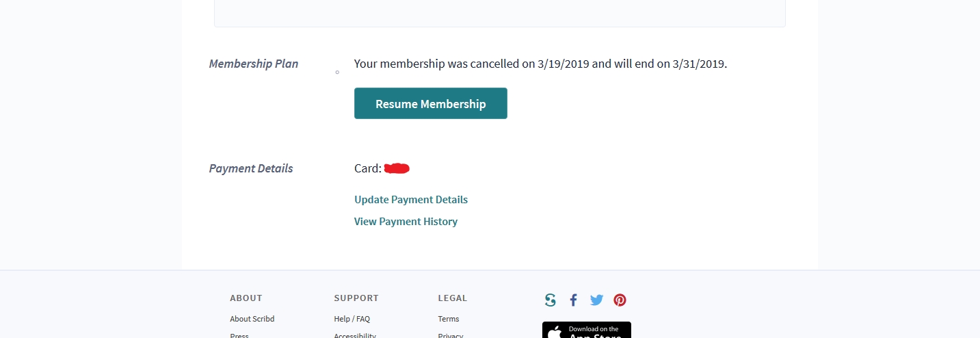
Task: Click the Membership Plan section label
Action: (254, 64)
